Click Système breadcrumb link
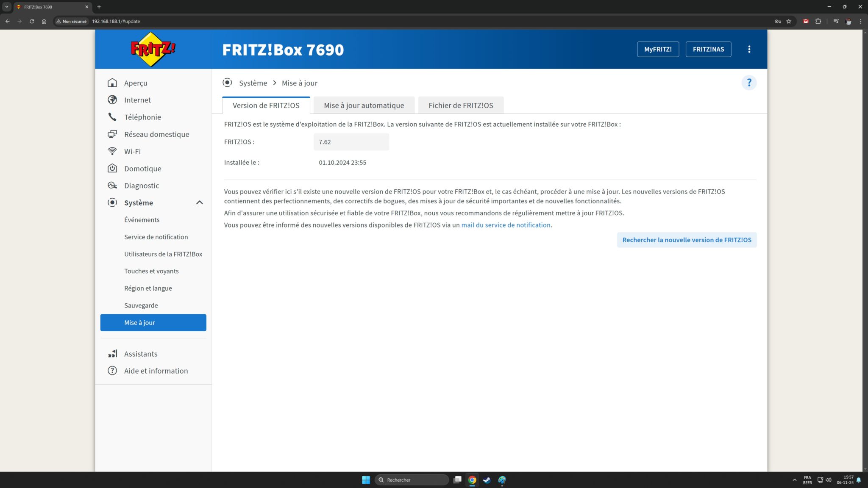 (x=253, y=83)
